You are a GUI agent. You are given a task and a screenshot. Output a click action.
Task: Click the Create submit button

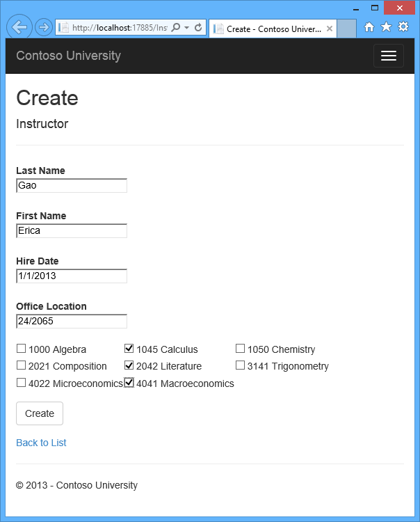click(40, 413)
